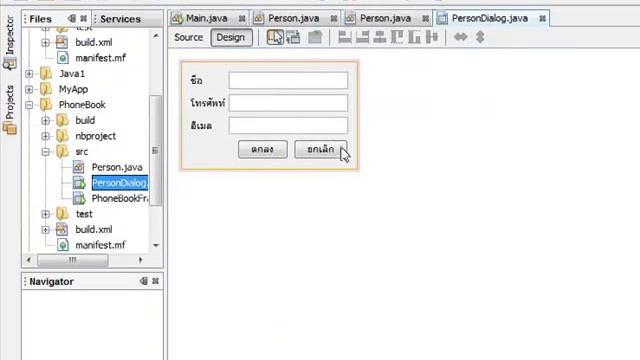
Task: Expand build.xml under PhoneBook project
Action: point(46,230)
